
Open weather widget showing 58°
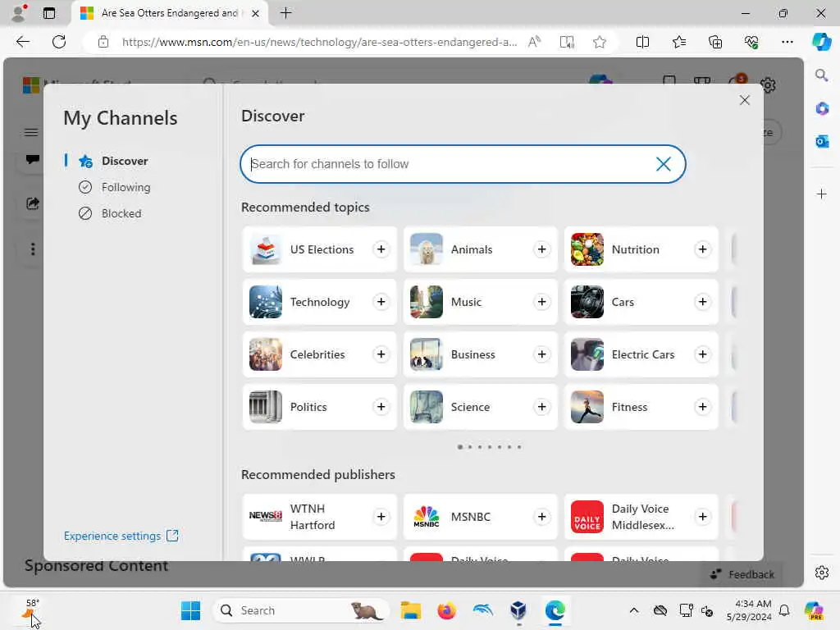(31, 610)
